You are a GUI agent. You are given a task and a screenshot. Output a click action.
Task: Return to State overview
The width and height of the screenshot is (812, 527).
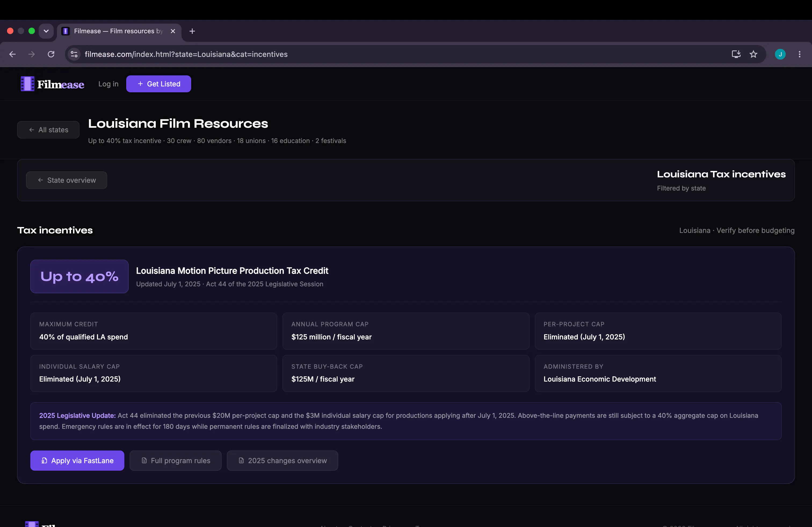[x=67, y=180]
